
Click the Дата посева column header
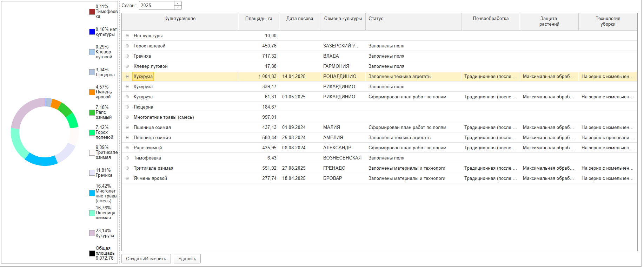[x=299, y=19]
